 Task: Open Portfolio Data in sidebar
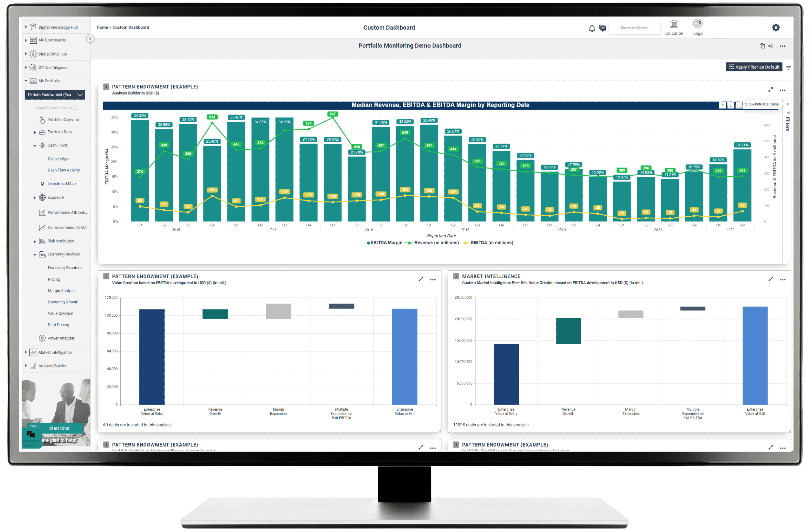coord(60,132)
